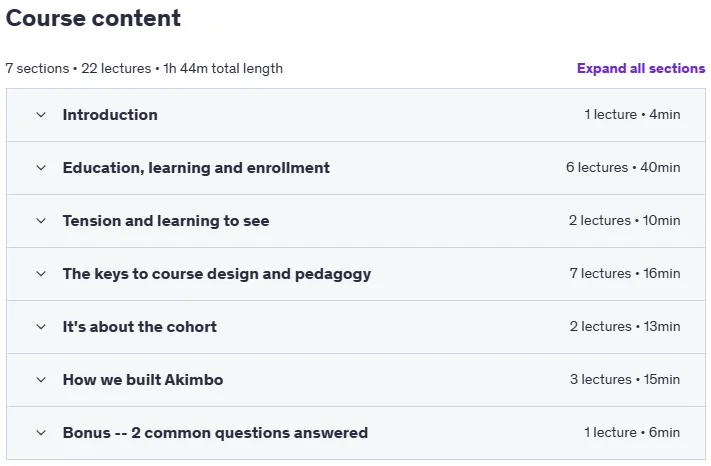Click the 3 lectures • 15min label

click(x=625, y=379)
